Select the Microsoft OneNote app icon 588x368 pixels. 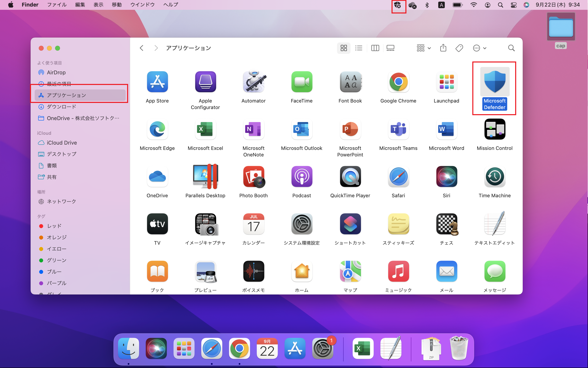pyautogui.click(x=254, y=129)
